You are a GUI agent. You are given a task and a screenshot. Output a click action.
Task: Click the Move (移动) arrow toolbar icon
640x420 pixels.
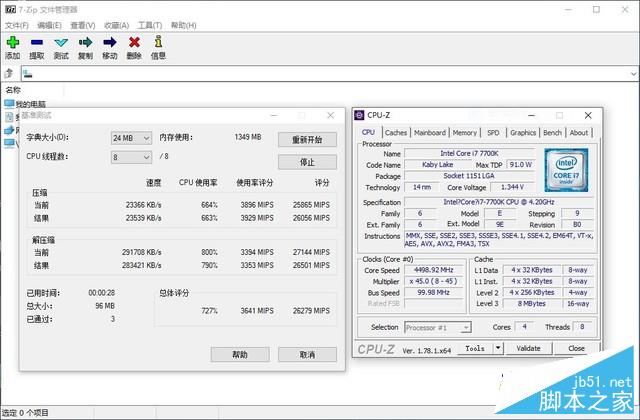click(x=109, y=42)
